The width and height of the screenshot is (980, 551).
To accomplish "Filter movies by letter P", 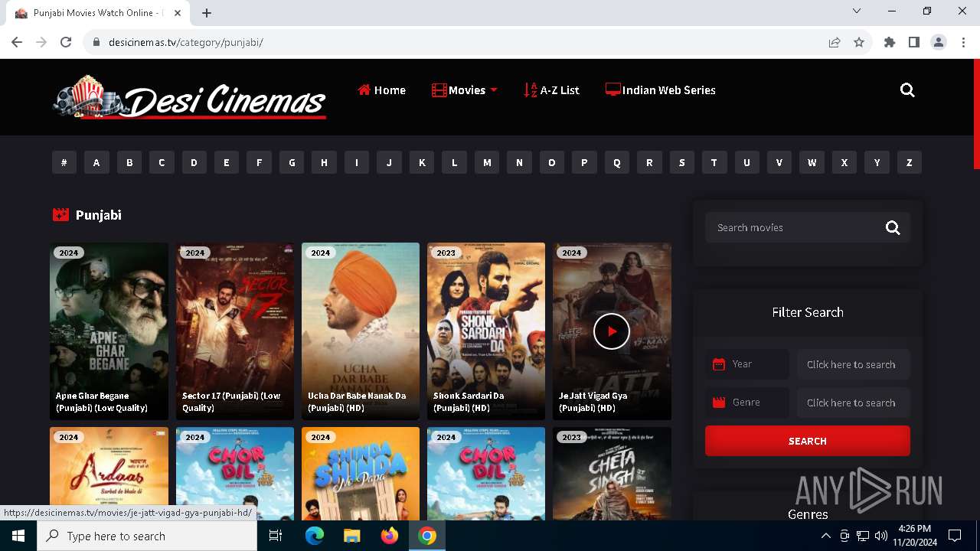I will [x=584, y=162].
